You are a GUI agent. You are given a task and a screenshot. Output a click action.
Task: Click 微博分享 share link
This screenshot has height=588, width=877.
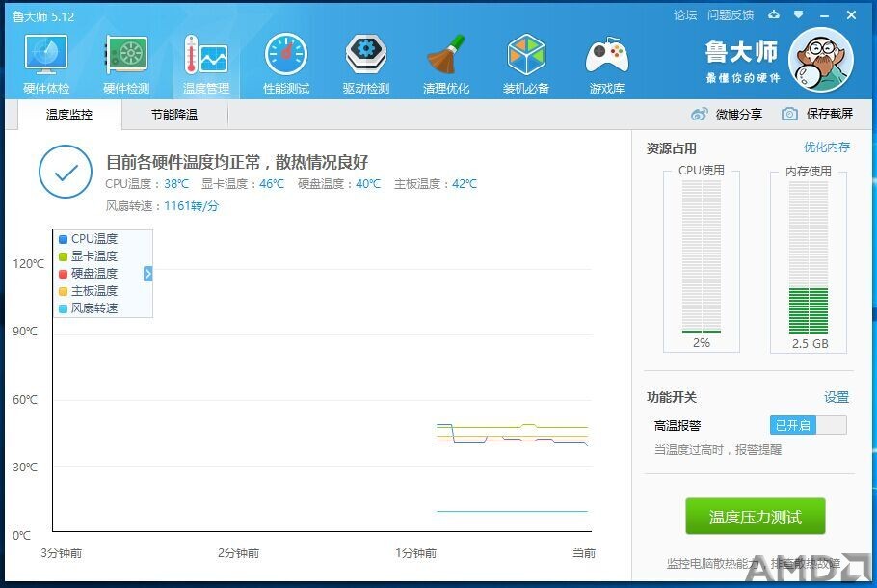click(739, 114)
